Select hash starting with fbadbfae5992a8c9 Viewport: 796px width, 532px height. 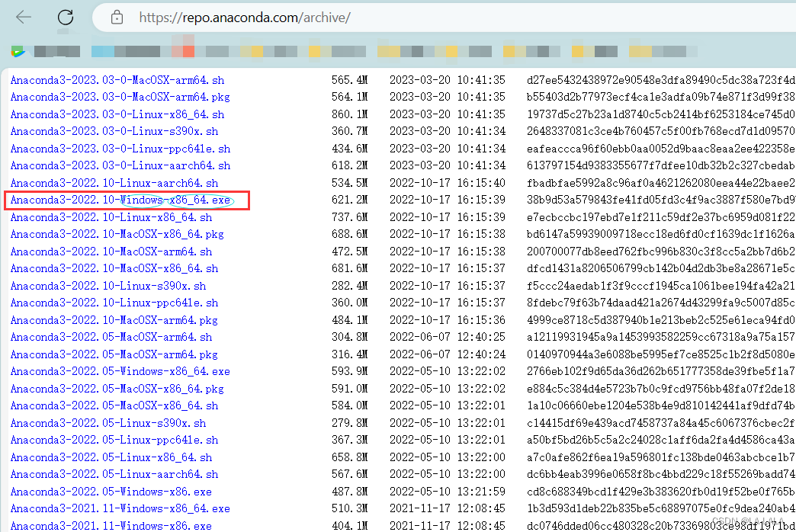click(x=661, y=183)
